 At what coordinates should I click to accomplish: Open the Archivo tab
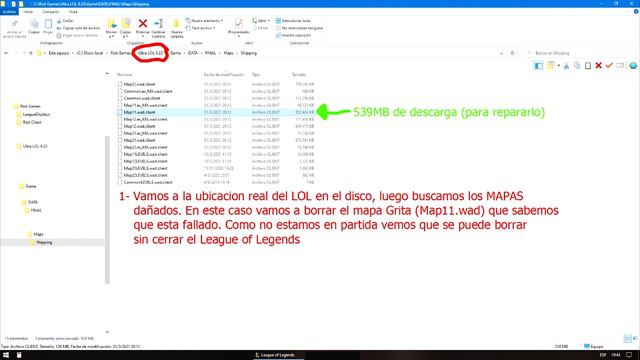[x=9, y=12]
